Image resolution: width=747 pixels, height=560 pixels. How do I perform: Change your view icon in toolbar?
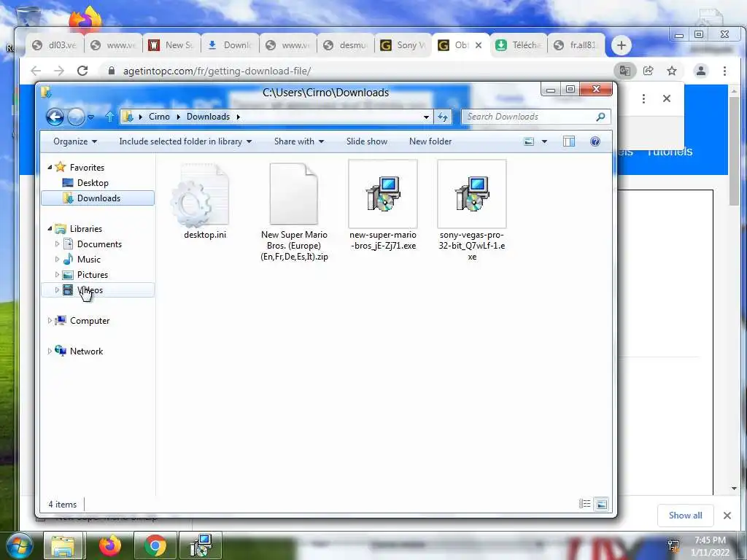point(529,141)
